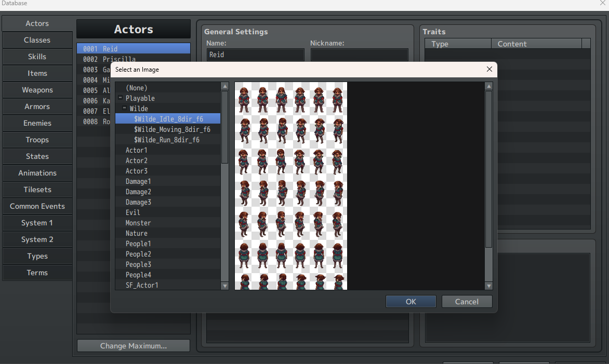Select People1 image file
The width and height of the screenshot is (609, 364).
pos(168,244)
